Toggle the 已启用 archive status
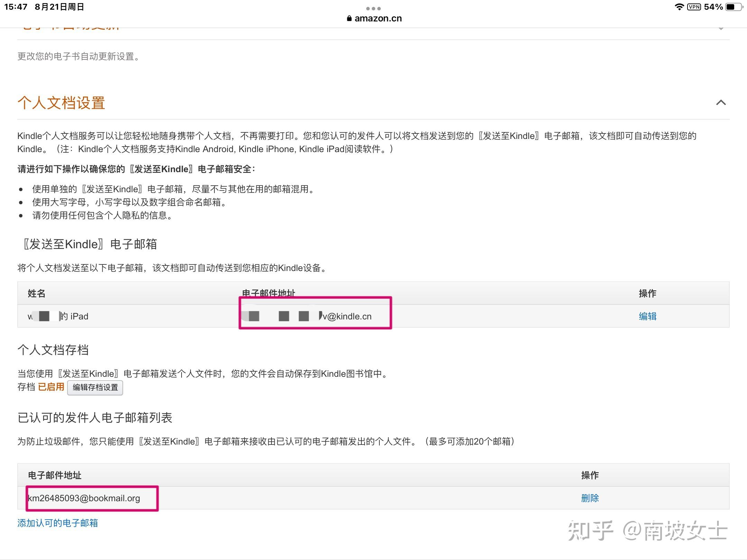The width and height of the screenshot is (747, 560). pyautogui.click(x=51, y=386)
